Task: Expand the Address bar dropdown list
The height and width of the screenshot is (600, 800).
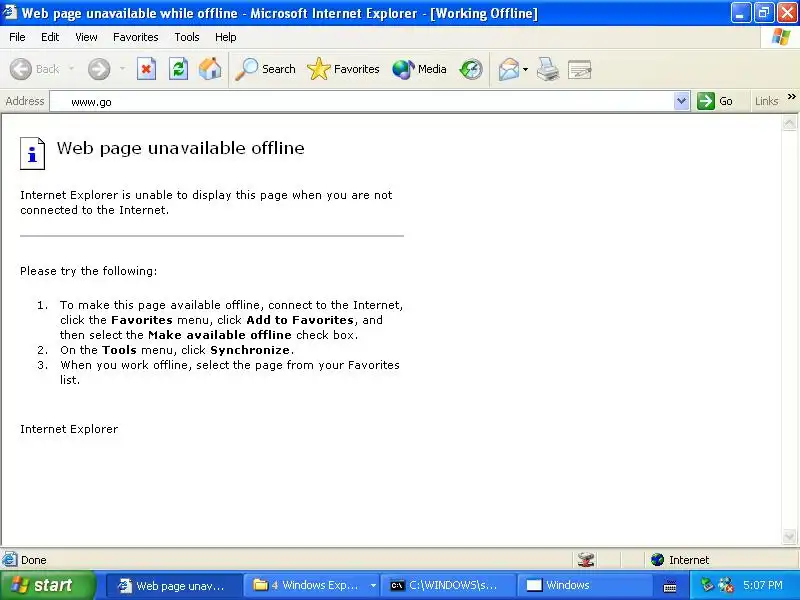Action: pos(682,102)
